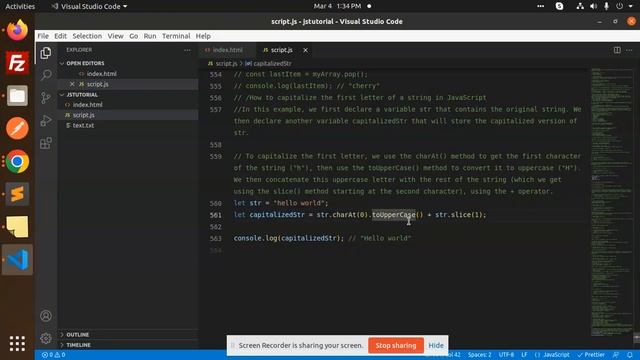Show Applications grid in dock

click(x=17, y=343)
